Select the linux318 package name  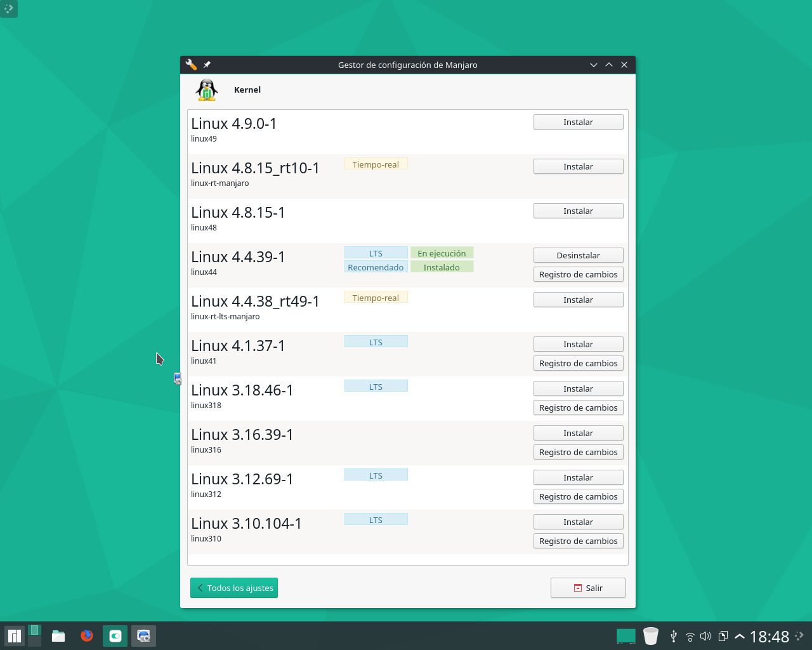click(206, 406)
